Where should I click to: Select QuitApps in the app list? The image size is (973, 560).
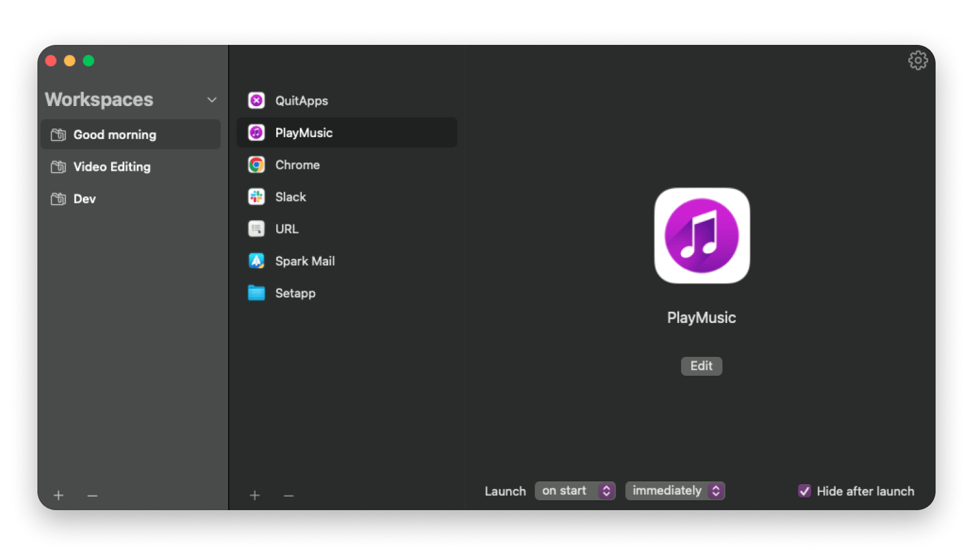click(347, 100)
